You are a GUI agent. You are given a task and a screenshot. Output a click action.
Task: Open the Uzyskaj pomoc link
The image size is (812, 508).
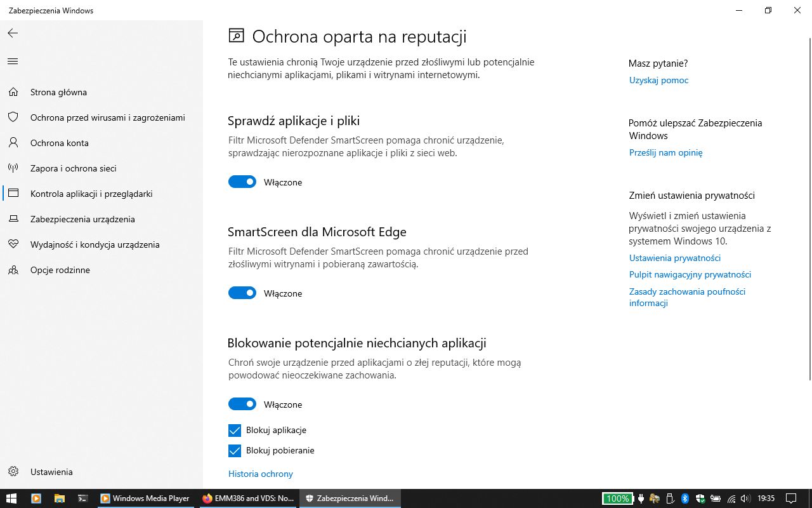click(658, 80)
